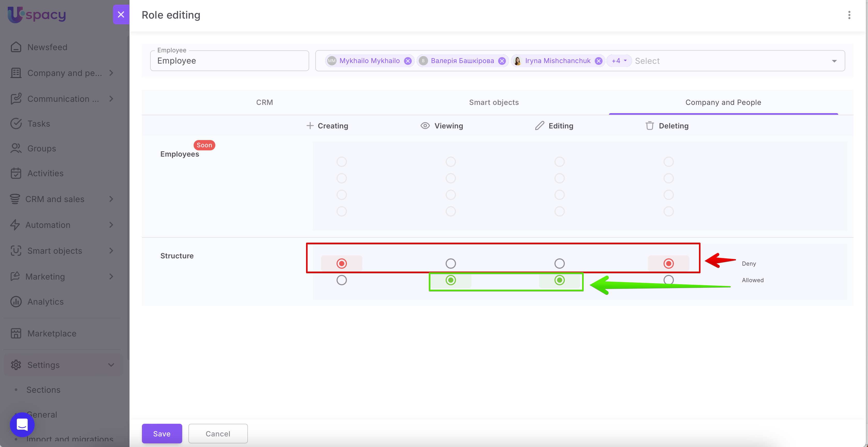Set Structure Viewing to Deny
The image size is (868, 447).
tap(451, 263)
